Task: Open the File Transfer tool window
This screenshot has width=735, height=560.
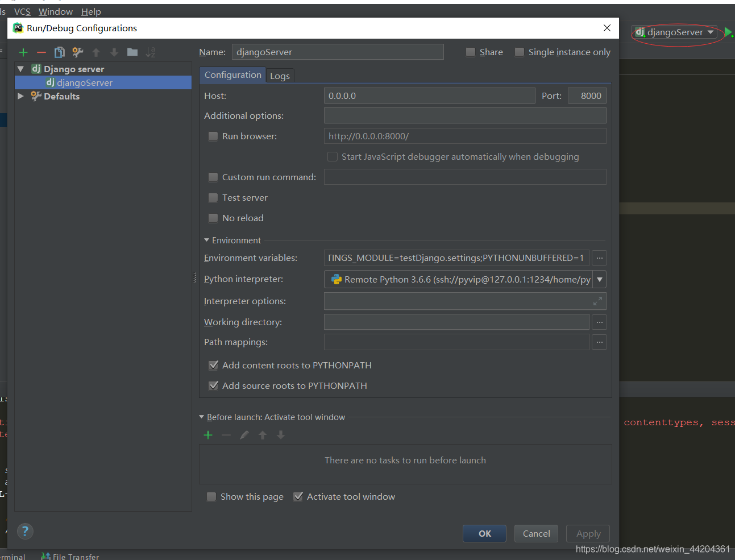Action: (x=70, y=557)
